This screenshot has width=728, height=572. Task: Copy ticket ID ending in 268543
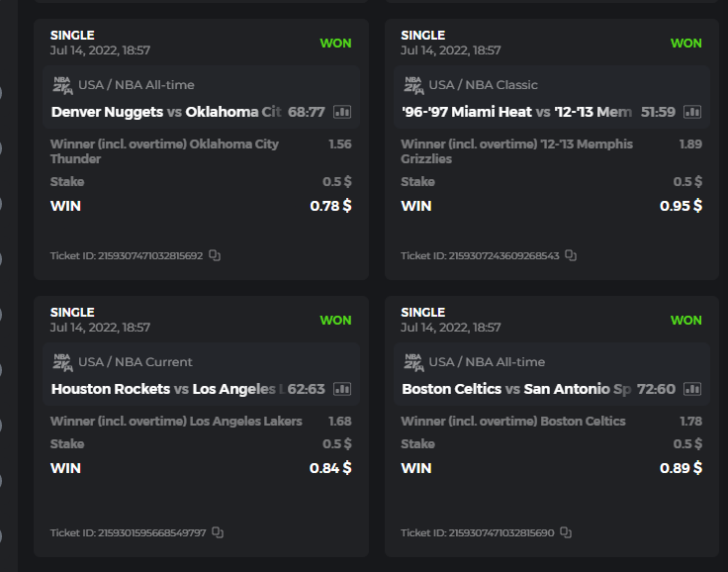(x=571, y=255)
